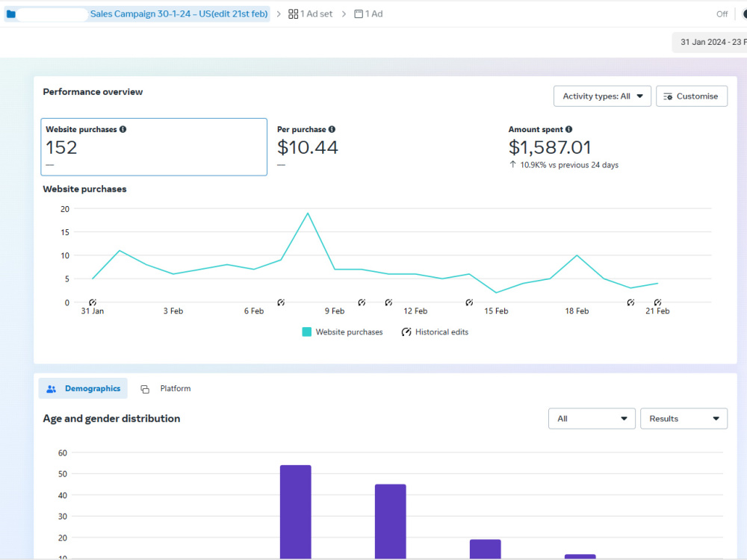
Task: Click the Customise settings icon
Action: click(x=667, y=96)
